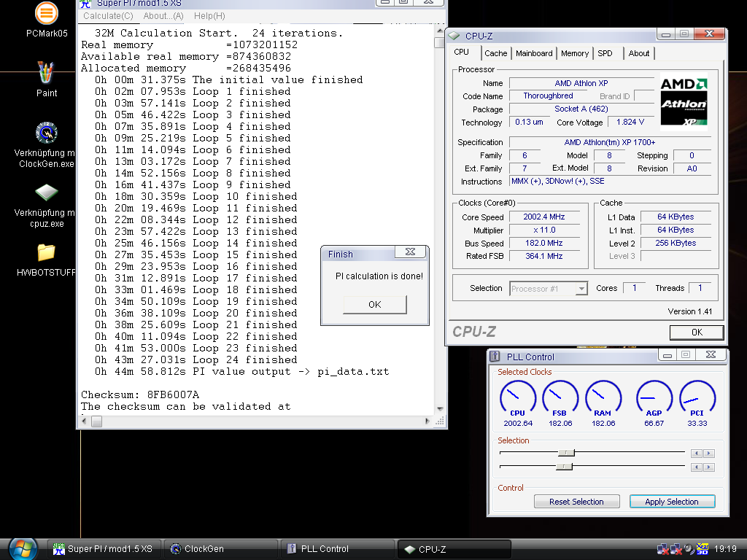The height and width of the screenshot is (560, 747).
Task: Click the CPU-Z title bar icon
Action: (454, 36)
